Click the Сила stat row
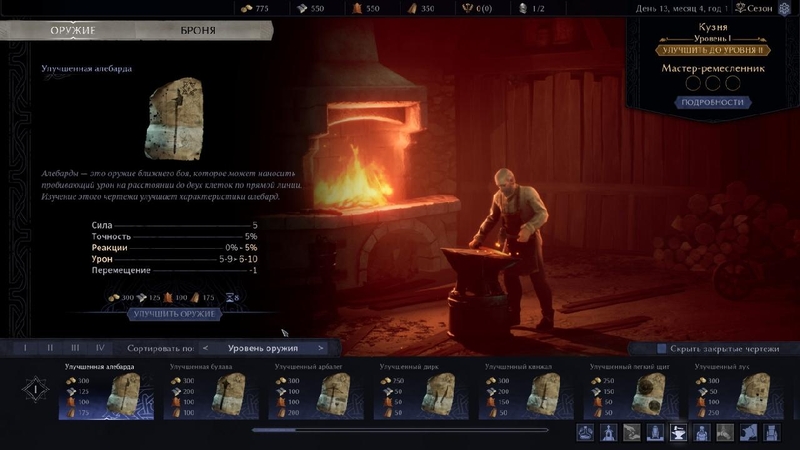800x450 pixels. 174,225
